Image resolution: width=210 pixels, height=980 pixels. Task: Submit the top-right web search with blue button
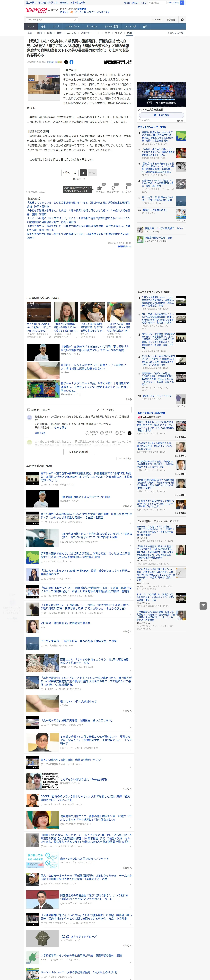tap(182, 3)
